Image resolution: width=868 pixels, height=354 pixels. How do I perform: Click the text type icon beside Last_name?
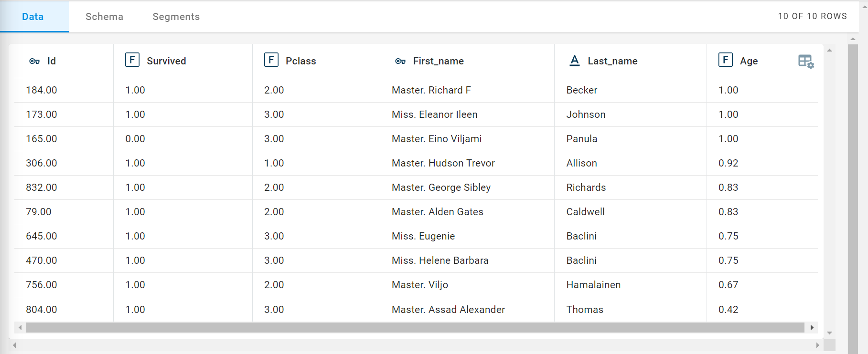click(x=575, y=61)
